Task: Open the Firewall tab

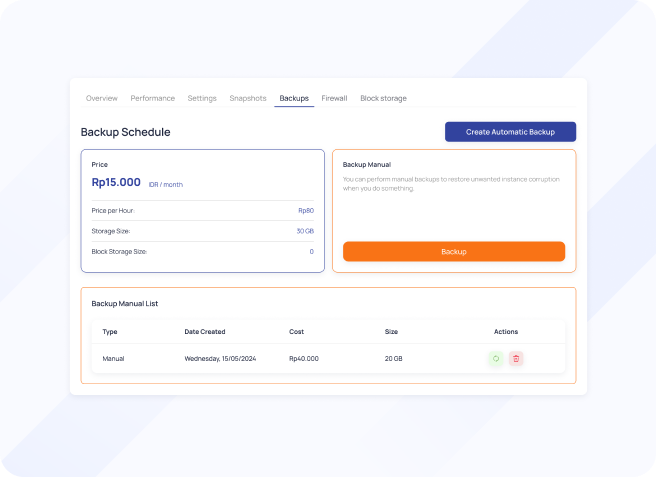Action: tap(334, 98)
